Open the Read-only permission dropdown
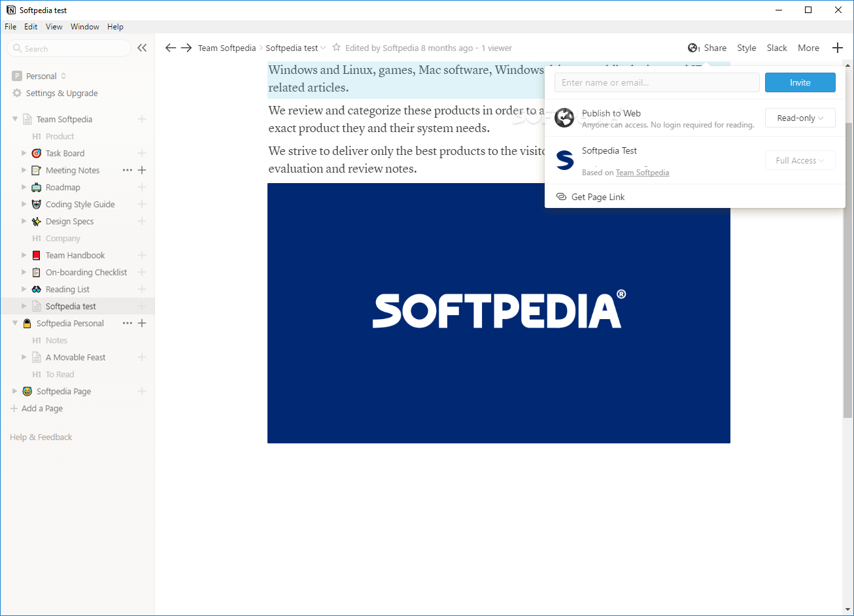854x616 pixels. [800, 118]
